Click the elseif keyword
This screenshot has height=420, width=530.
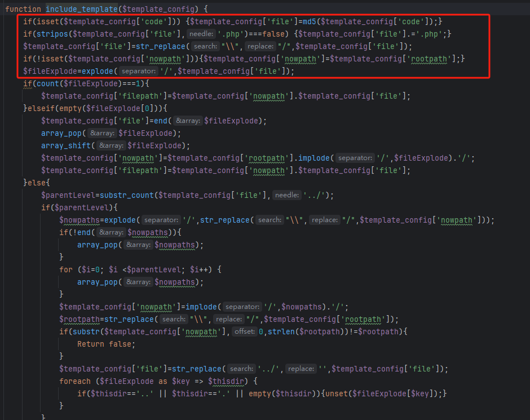pos(42,108)
